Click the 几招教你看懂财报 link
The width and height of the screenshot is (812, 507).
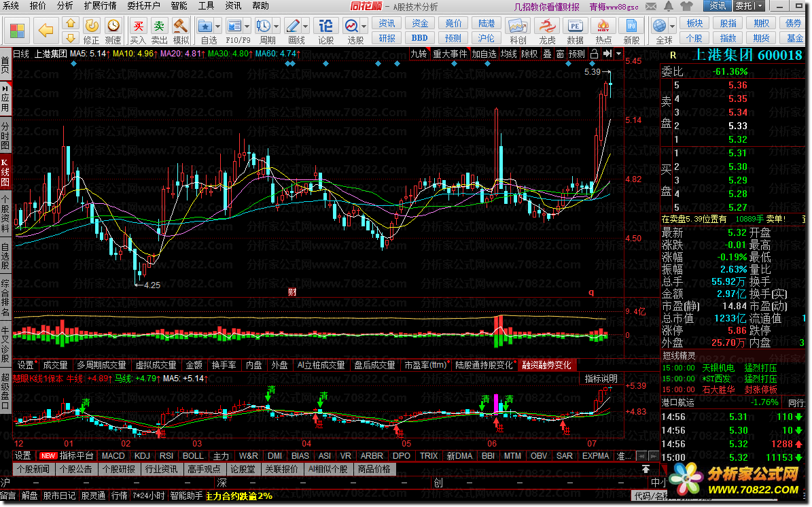546,7
